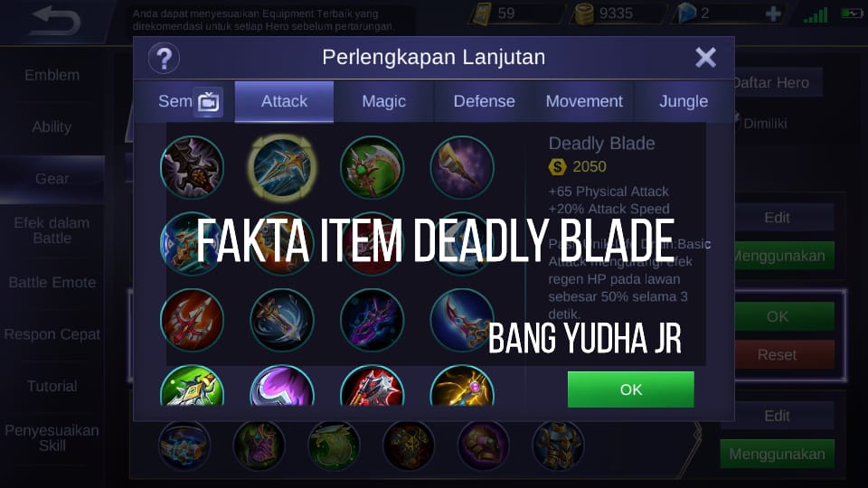Click the hexagonal armor icon in bottom build row
The image size is (868, 488).
coord(558,446)
